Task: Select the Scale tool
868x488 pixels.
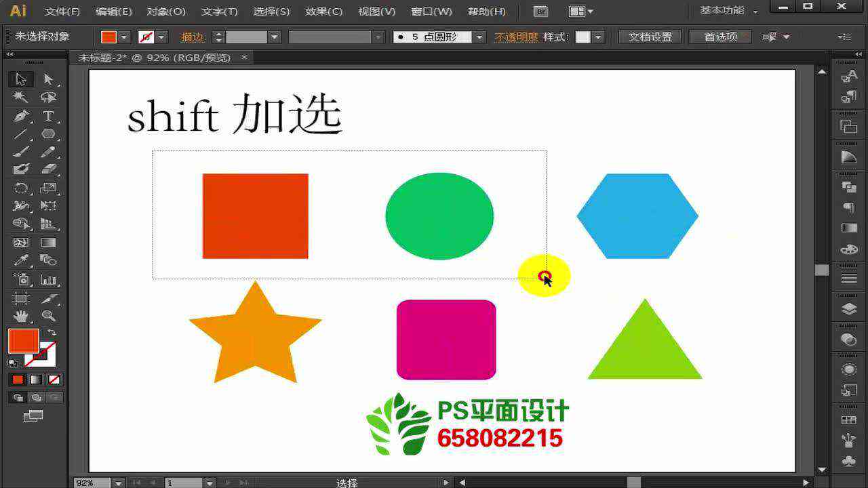Action: [48, 188]
